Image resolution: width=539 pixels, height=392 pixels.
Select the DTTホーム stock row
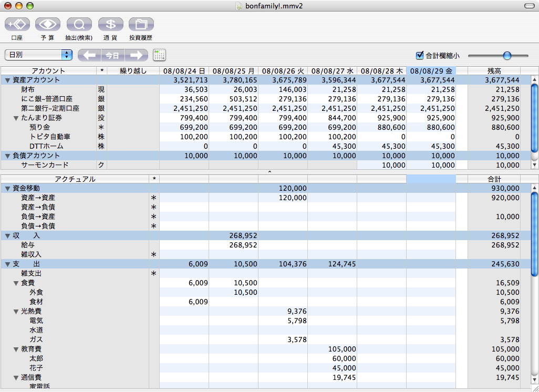pos(265,146)
